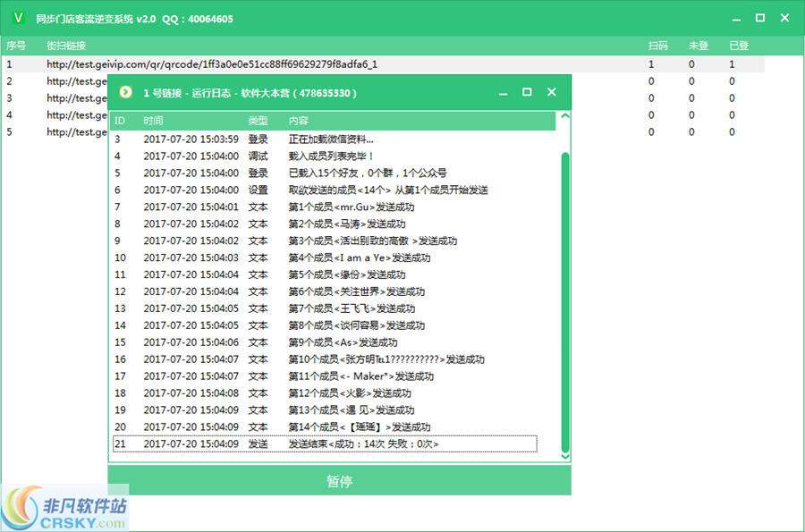Click the ID column header in log
The width and height of the screenshot is (805, 532).
[x=120, y=121]
